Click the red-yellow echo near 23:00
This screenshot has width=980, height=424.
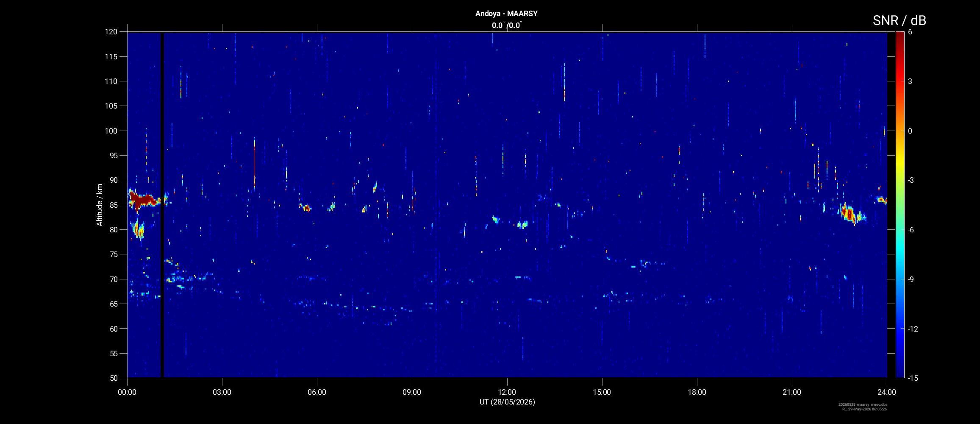coord(850,213)
